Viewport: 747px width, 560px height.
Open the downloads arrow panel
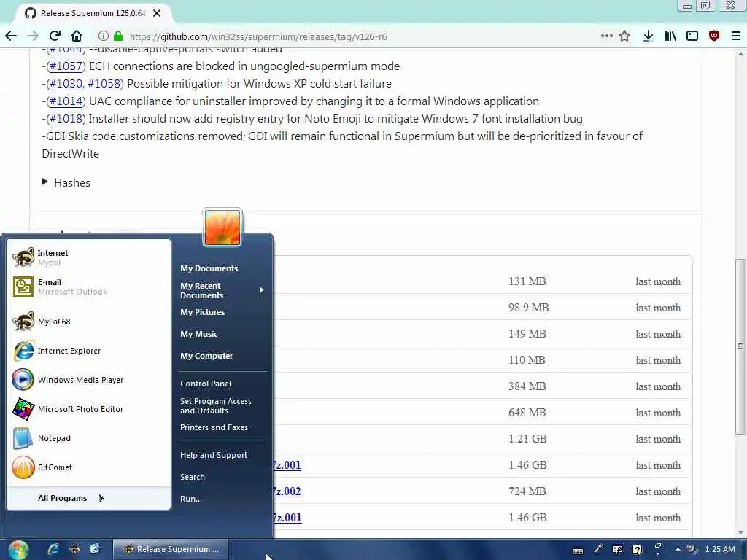[648, 36]
